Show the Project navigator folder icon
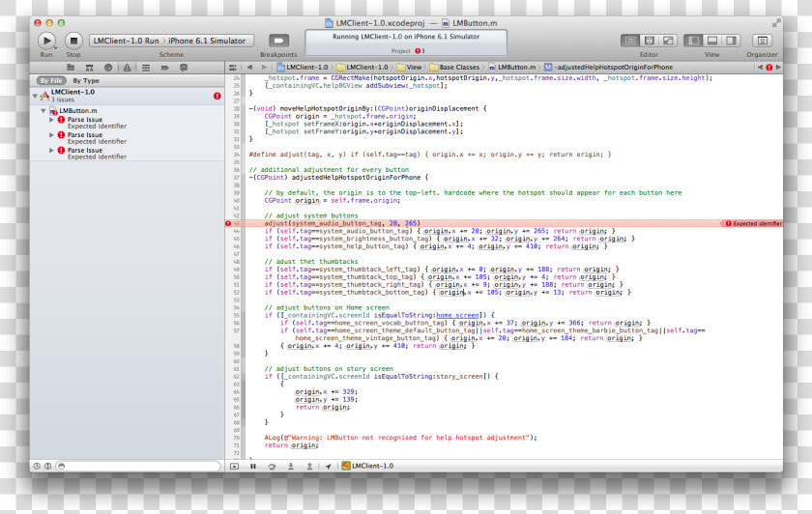Image resolution: width=812 pixels, height=514 pixels. (71, 68)
